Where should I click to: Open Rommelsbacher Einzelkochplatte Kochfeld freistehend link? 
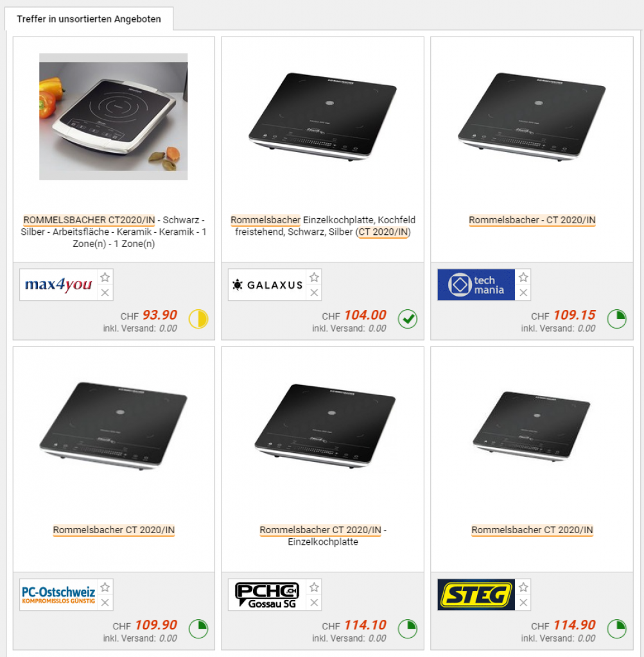pyautogui.click(x=323, y=226)
